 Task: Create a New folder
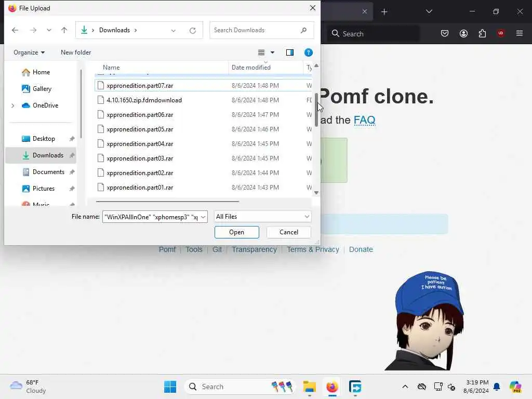(x=76, y=52)
